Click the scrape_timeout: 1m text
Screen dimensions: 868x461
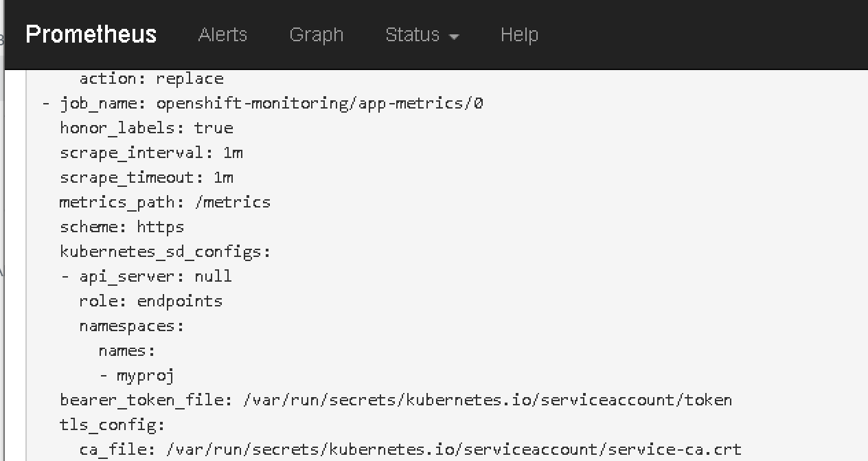(x=146, y=177)
